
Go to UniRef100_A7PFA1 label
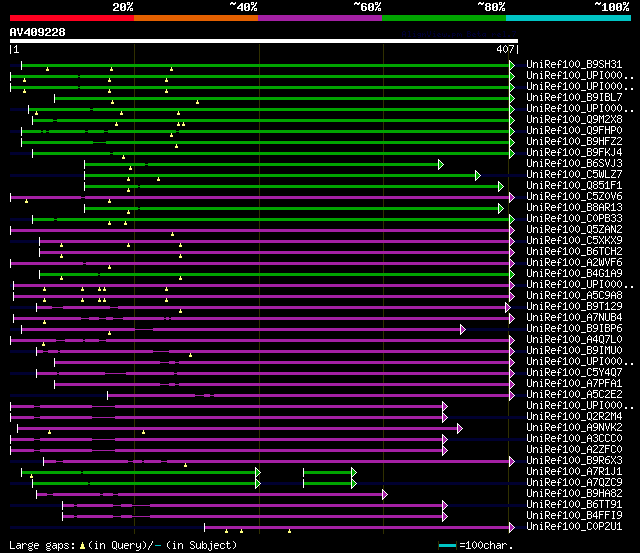pos(574,384)
